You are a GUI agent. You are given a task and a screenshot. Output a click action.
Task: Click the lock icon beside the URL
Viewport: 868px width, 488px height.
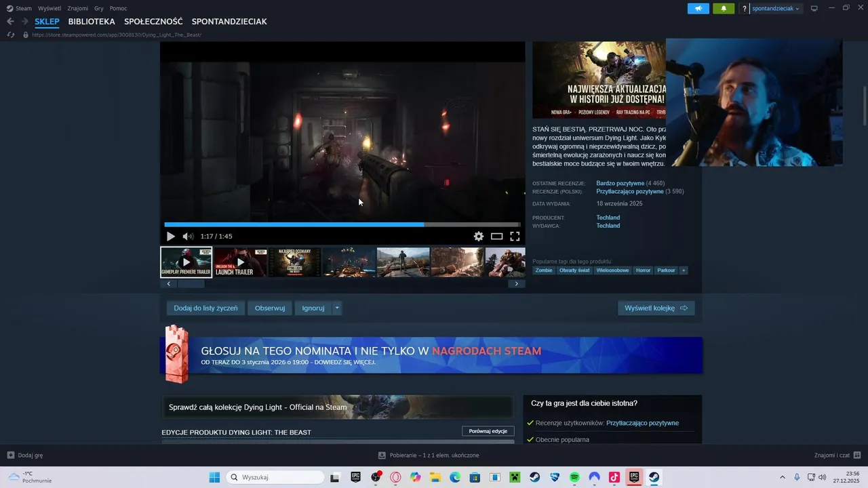[26, 35]
